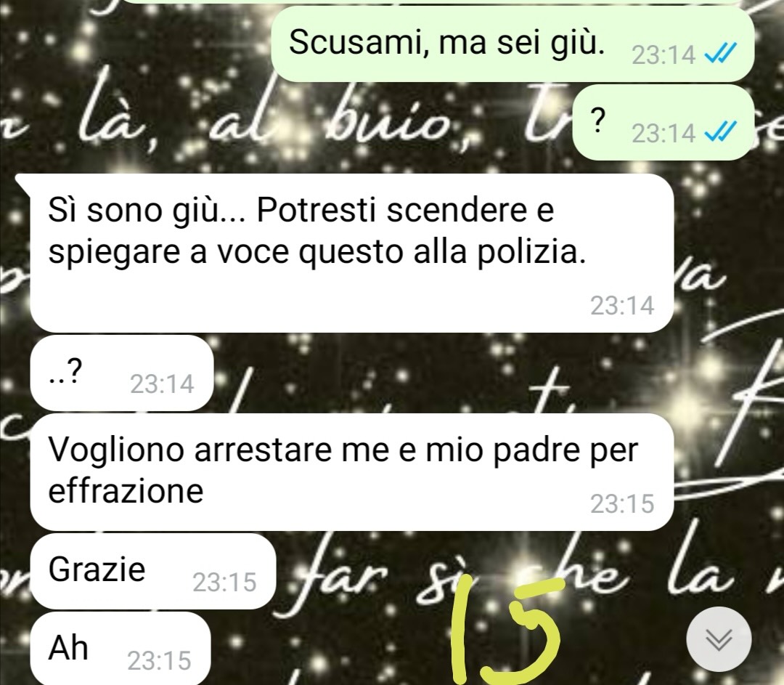The width and height of the screenshot is (784, 685).
Task: Tap 23:15 timestamp beside 'Ah'
Action: coord(159,660)
